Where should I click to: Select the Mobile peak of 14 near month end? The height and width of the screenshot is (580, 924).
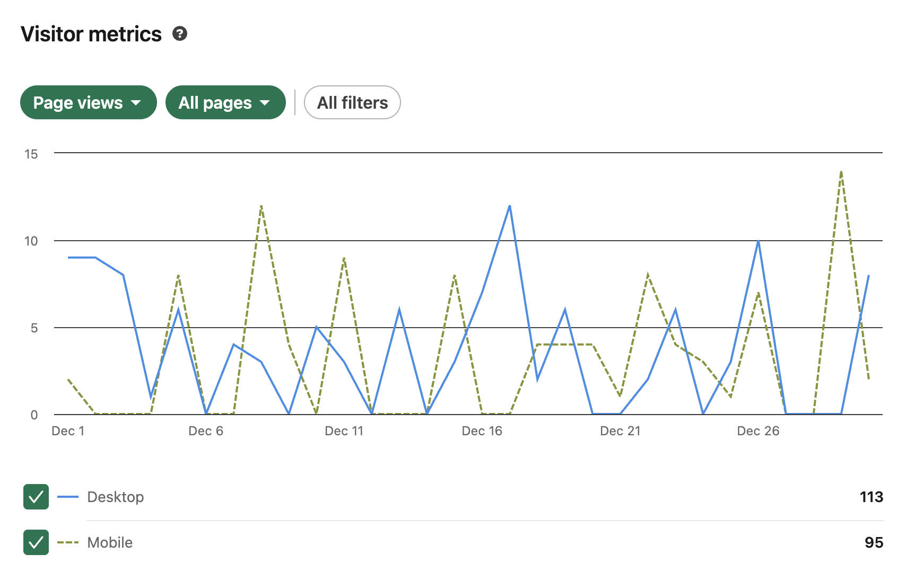point(841,171)
